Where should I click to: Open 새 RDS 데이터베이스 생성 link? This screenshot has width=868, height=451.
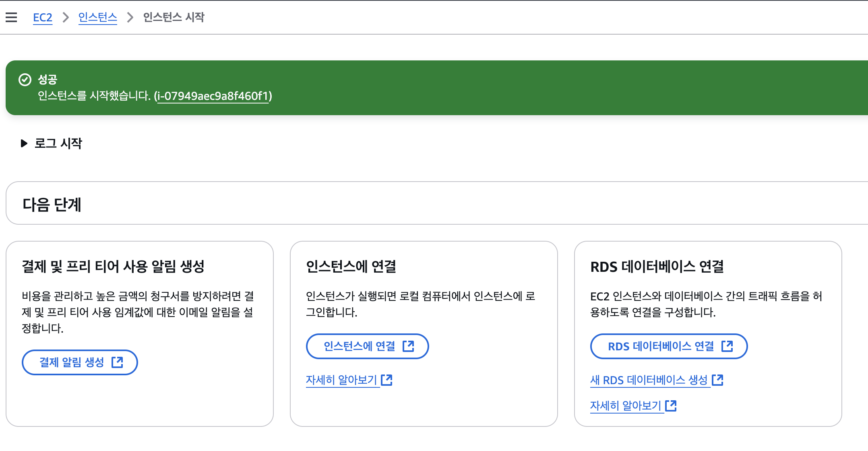click(x=649, y=380)
